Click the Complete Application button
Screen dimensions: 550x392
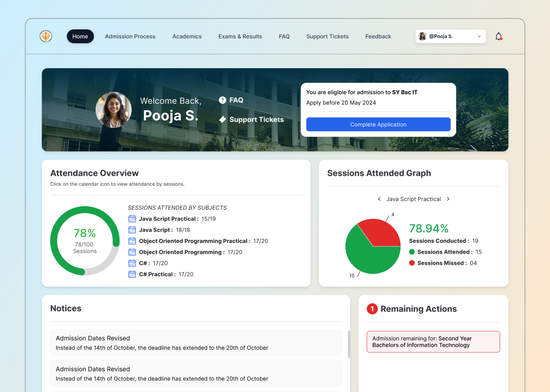tap(378, 124)
